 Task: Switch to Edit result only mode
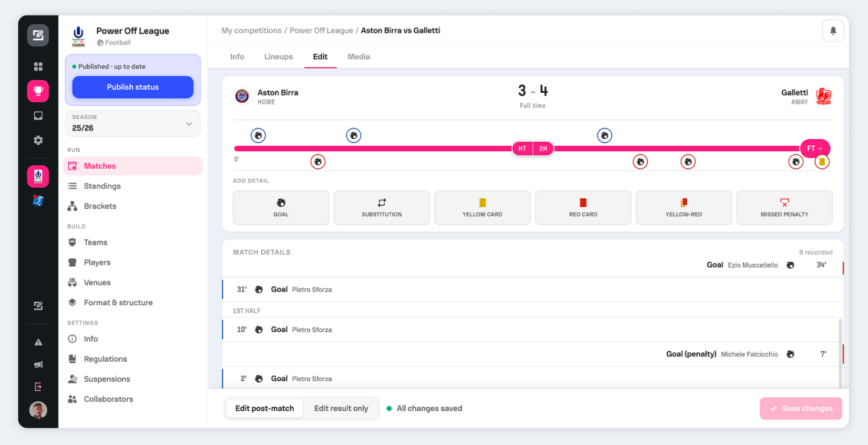point(341,408)
